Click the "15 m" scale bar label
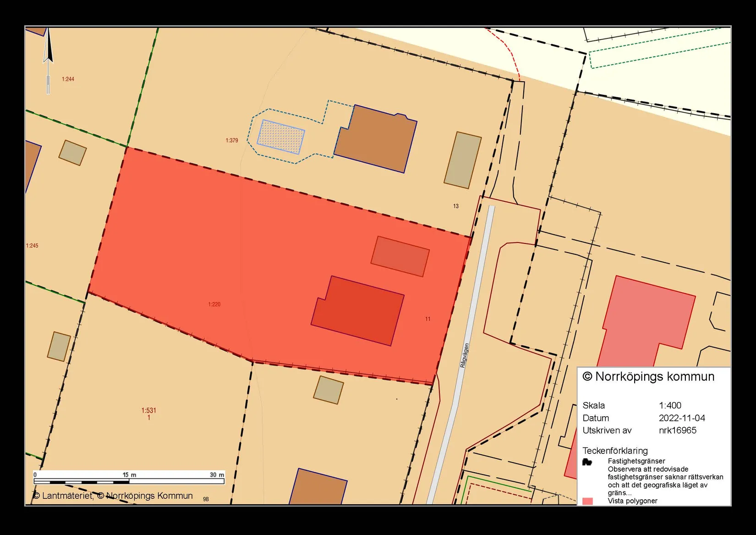 pos(129,475)
